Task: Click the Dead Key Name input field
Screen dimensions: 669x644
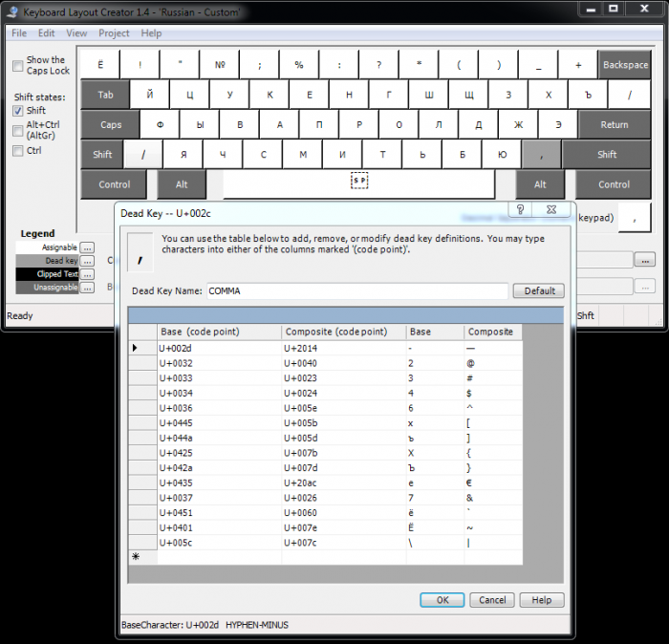Action: pos(357,290)
